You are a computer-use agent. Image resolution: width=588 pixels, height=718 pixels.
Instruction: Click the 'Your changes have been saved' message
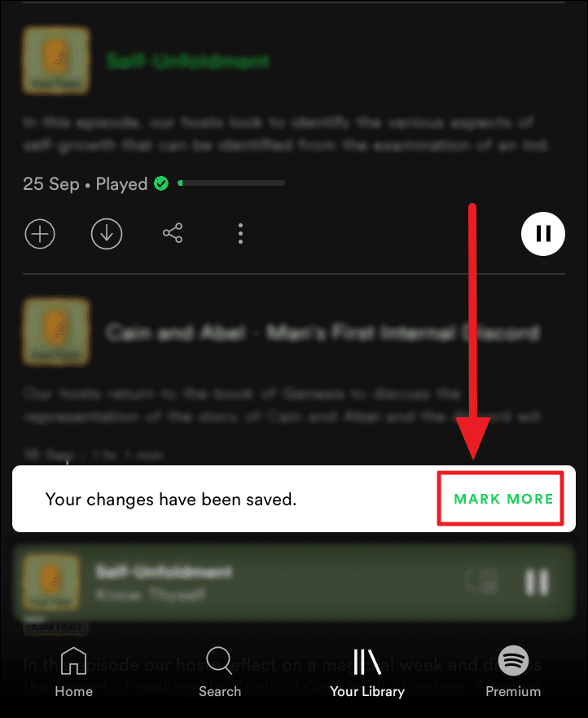click(171, 499)
